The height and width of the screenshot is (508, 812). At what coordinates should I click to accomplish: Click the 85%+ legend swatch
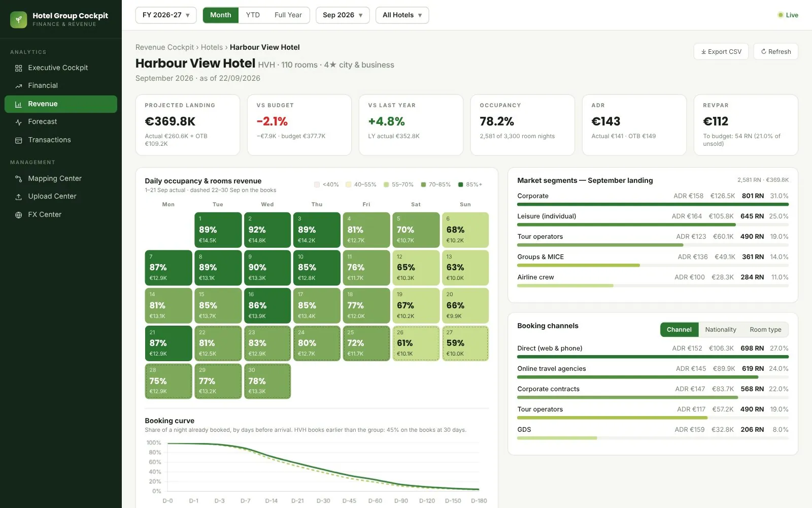pyautogui.click(x=461, y=185)
